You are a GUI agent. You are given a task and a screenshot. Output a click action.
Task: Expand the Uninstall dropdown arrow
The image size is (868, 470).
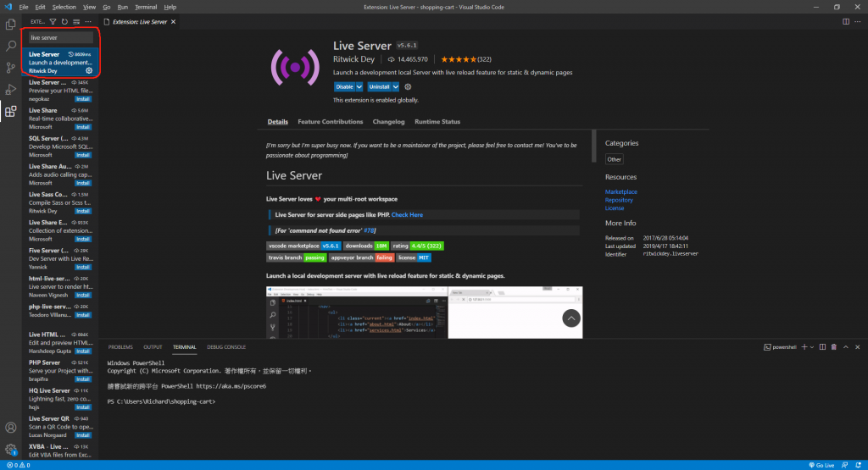(396, 87)
